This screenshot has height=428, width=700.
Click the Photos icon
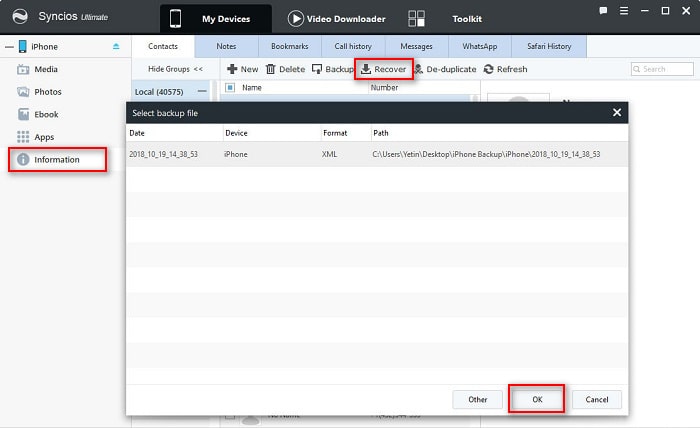(x=23, y=92)
